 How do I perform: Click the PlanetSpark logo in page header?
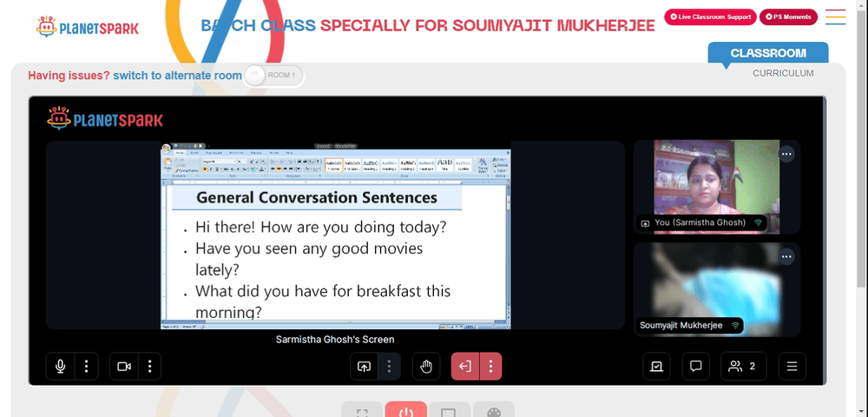click(88, 27)
